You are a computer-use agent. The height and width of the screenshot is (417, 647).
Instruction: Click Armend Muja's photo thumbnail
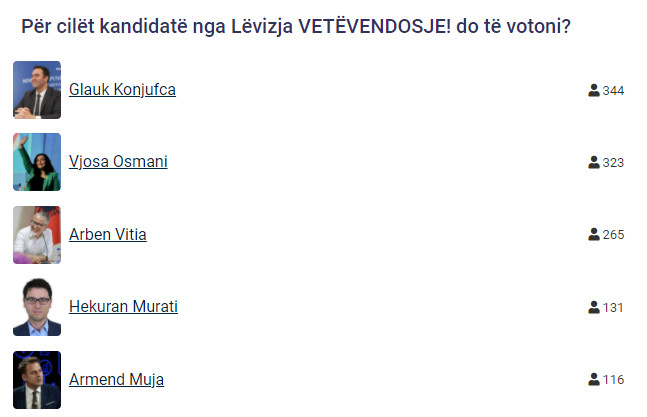click(37, 380)
